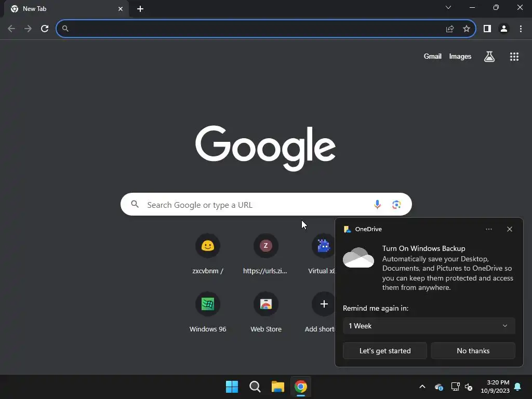Search by image with Google Lens icon
Screen dimensions: 532x399
click(x=396, y=204)
